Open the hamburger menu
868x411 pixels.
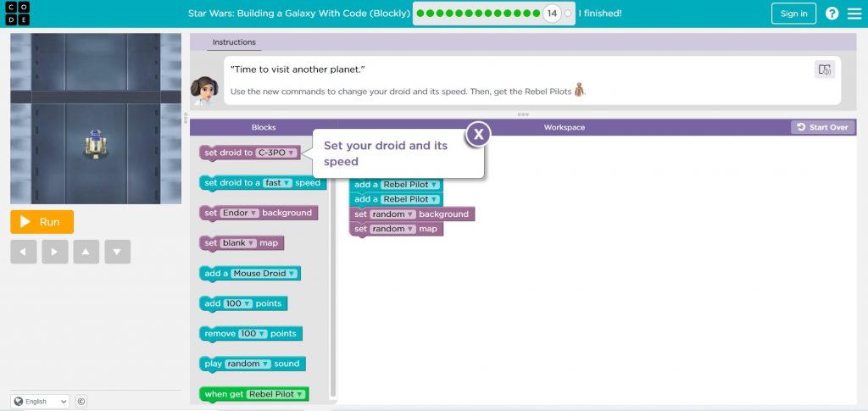pos(854,14)
